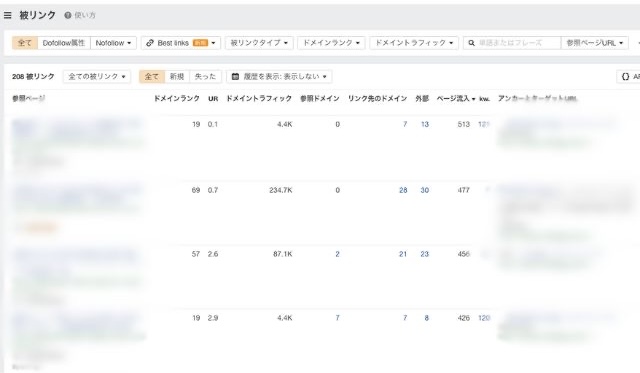This screenshot has height=373, width=640.
Task: Open ドメイントラフィック filter dropdown
Action: tap(414, 43)
